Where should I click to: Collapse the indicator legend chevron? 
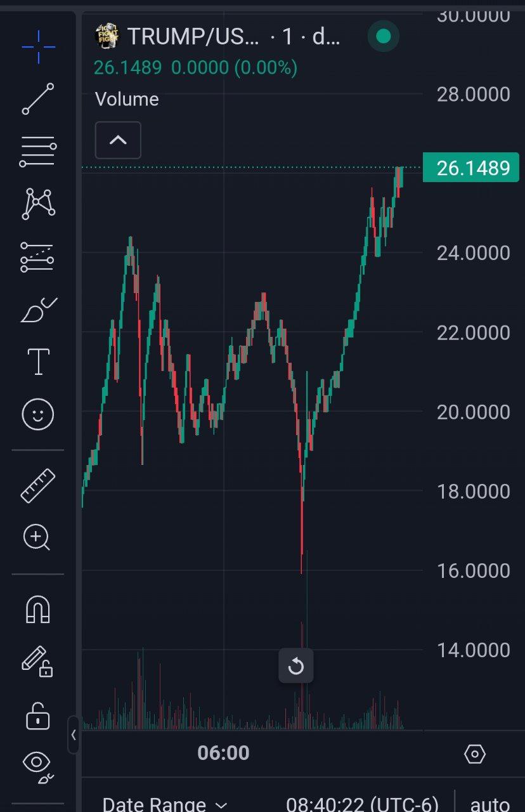[x=118, y=140]
